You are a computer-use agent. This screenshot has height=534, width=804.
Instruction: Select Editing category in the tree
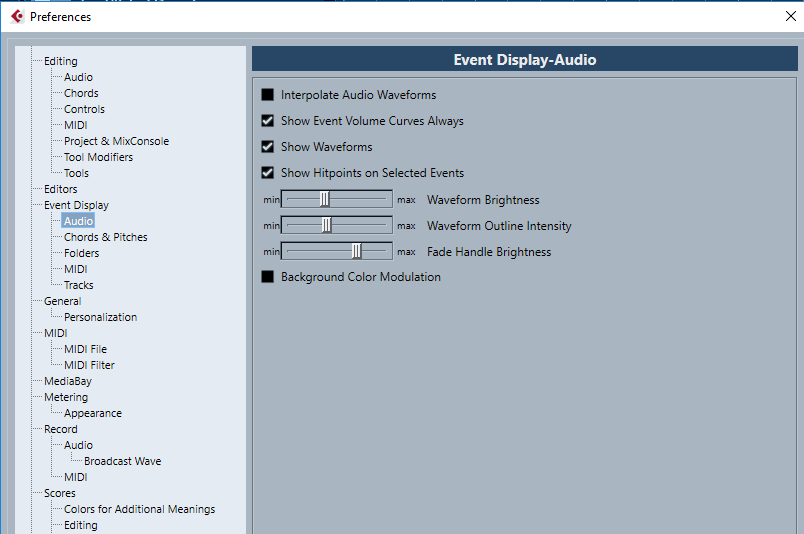coord(61,61)
